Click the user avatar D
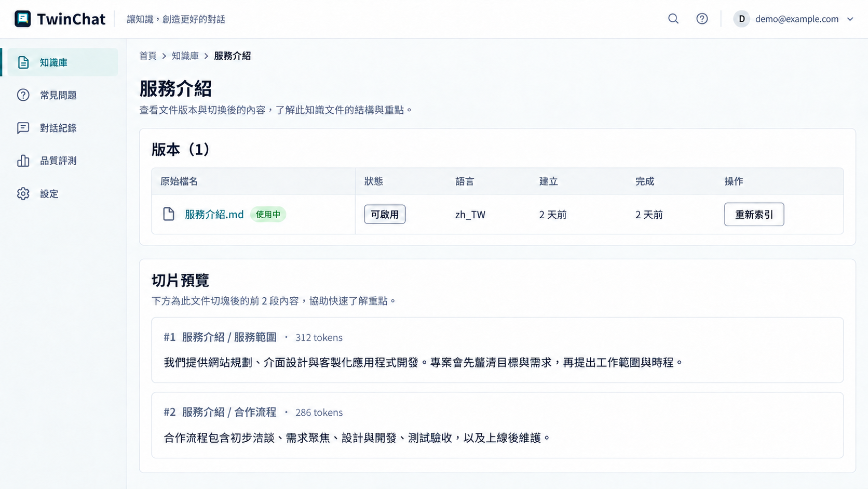 [x=741, y=19]
